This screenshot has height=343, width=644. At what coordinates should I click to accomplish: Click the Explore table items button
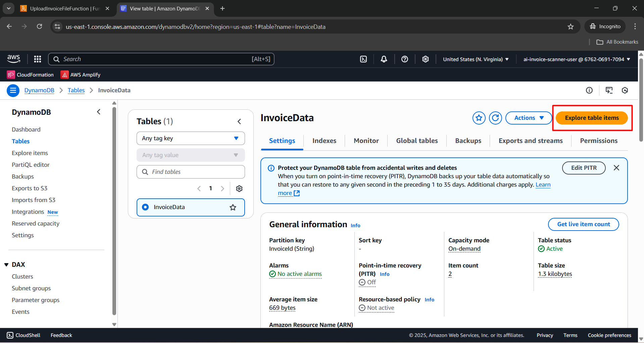click(592, 118)
